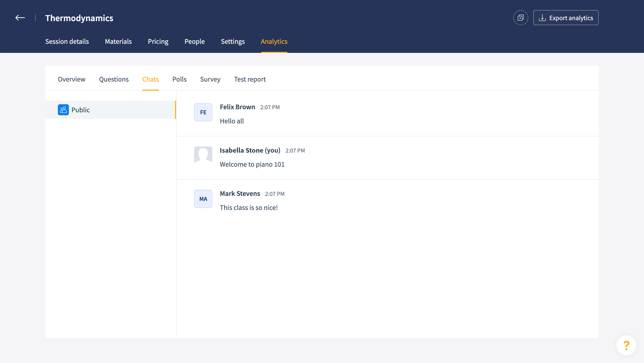Go to the People tab
This screenshot has height=363, width=644.
(194, 42)
